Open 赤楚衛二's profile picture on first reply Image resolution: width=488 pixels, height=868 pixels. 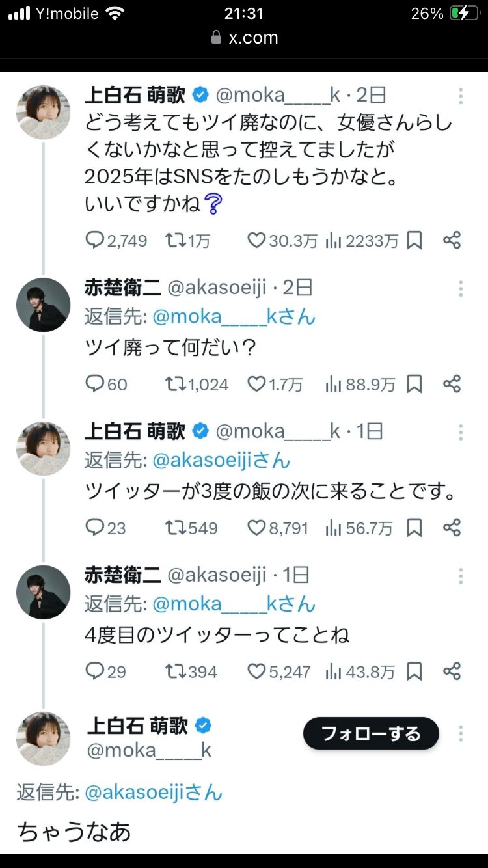[x=43, y=305]
